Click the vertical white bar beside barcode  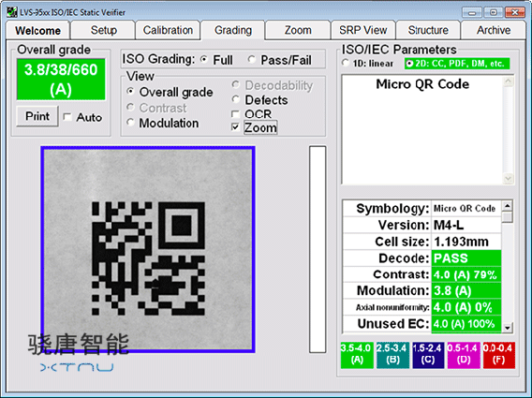point(318,249)
